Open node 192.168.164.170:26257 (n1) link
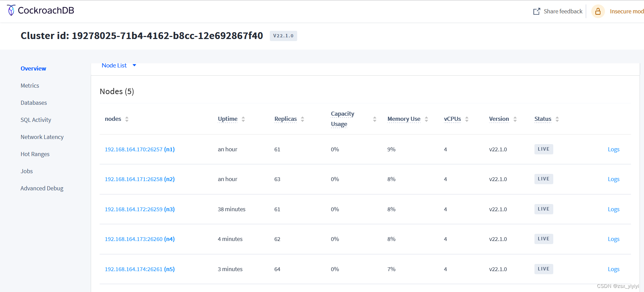The width and height of the screenshot is (644, 292). [140, 149]
